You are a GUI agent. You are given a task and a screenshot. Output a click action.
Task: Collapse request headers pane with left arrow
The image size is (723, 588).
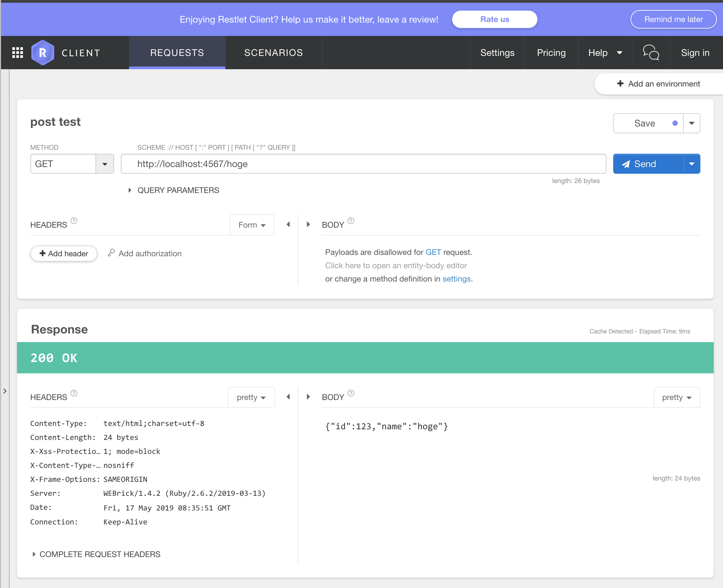(288, 225)
